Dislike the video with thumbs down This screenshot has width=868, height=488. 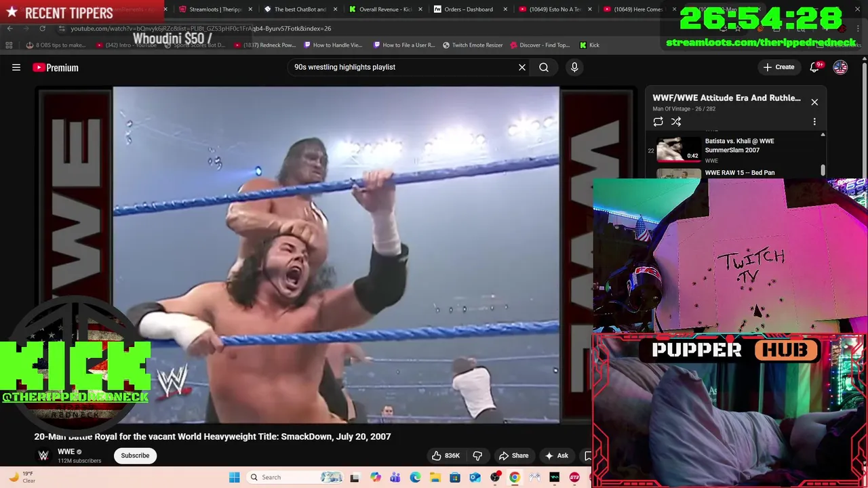pyautogui.click(x=477, y=455)
